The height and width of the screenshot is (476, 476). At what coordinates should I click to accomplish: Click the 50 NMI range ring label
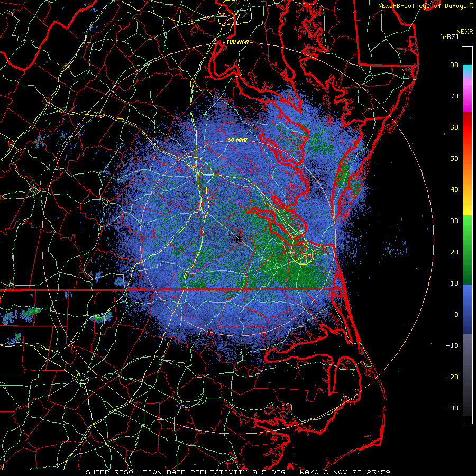tap(237, 140)
